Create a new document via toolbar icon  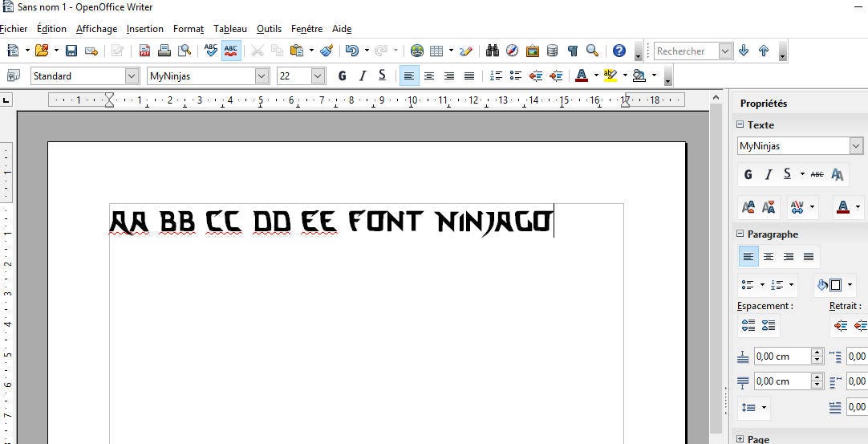(x=13, y=51)
